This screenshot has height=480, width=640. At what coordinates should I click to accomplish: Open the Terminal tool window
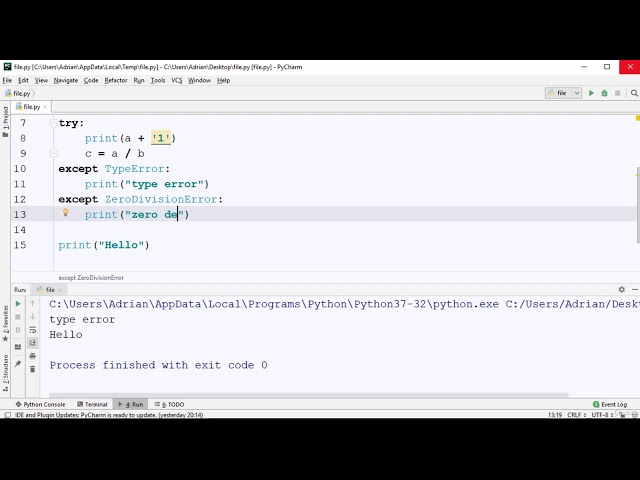[92, 404]
